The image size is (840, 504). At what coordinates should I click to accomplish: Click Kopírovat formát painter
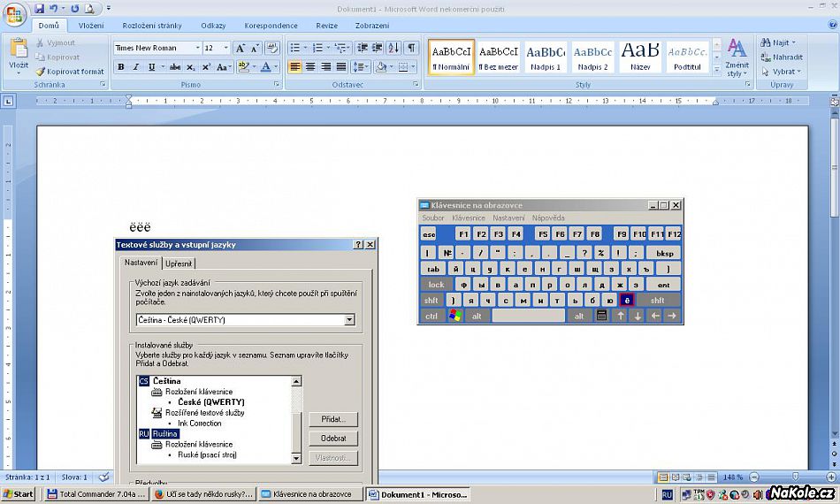pyautogui.click(x=70, y=72)
